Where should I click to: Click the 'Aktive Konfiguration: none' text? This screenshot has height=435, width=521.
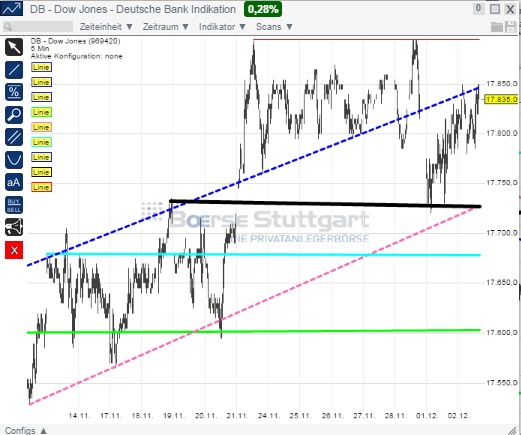(77, 56)
